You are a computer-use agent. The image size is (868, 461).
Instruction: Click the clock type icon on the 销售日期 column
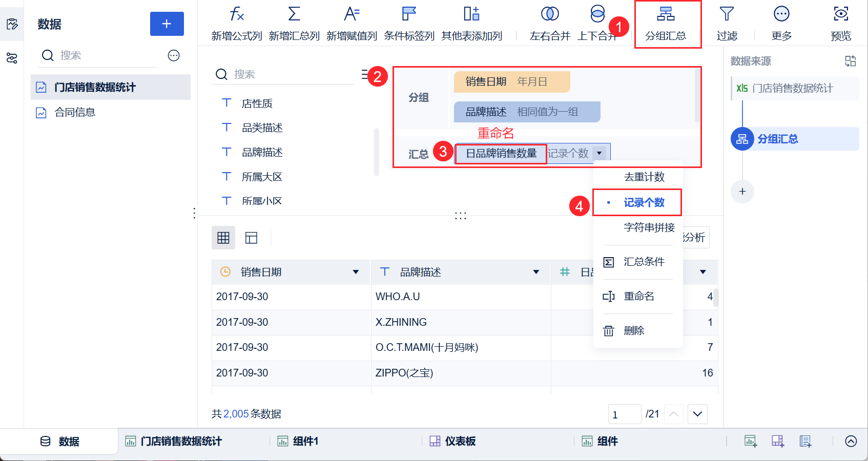225,272
